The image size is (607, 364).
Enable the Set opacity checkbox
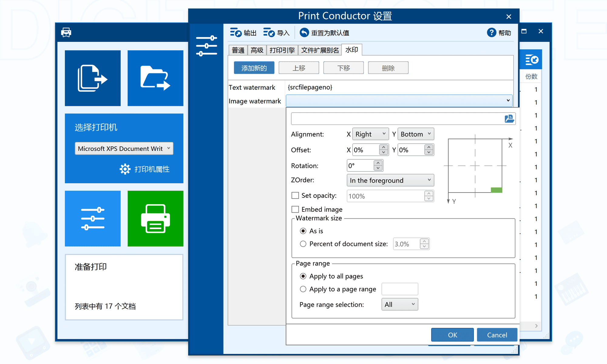pos(295,196)
